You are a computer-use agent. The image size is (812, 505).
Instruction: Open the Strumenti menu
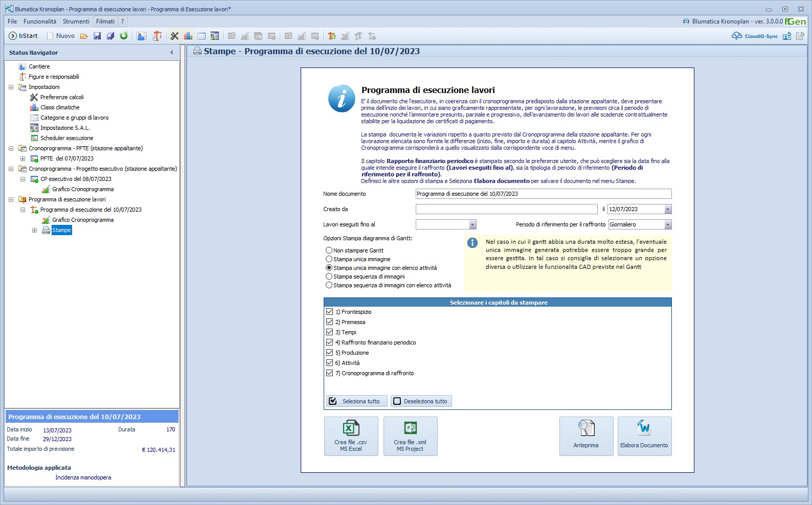76,21
